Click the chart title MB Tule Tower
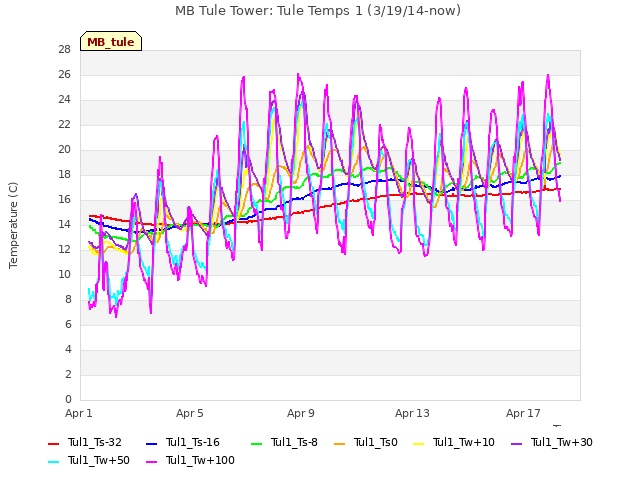 click(x=318, y=11)
